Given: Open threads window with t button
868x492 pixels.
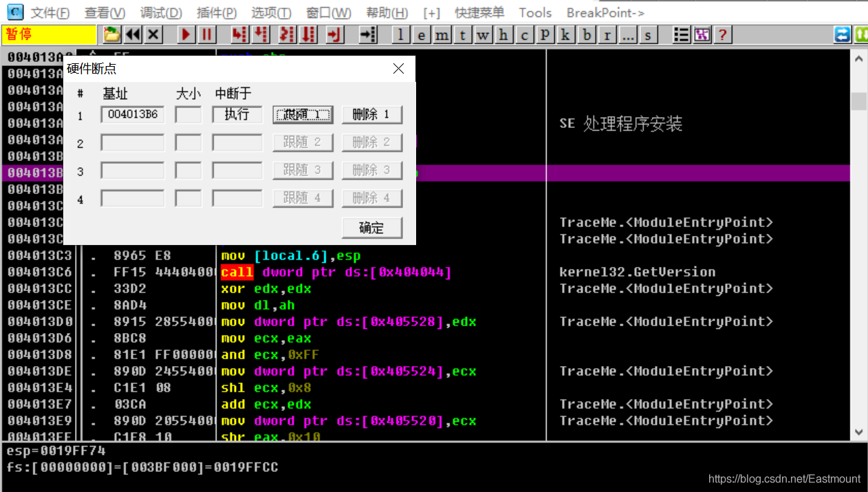Looking at the screenshot, I should pyautogui.click(x=463, y=34).
